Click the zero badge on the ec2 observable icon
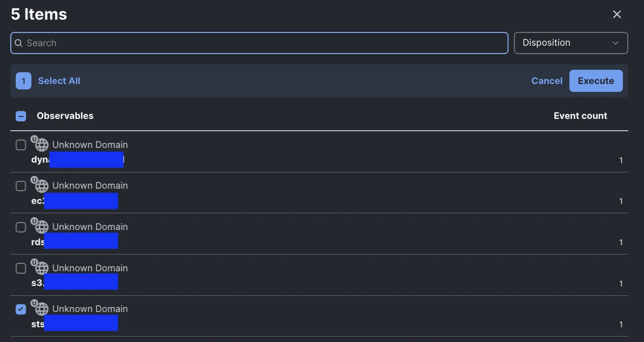Screen dimensions: 644x342 (x=34, y=179)
